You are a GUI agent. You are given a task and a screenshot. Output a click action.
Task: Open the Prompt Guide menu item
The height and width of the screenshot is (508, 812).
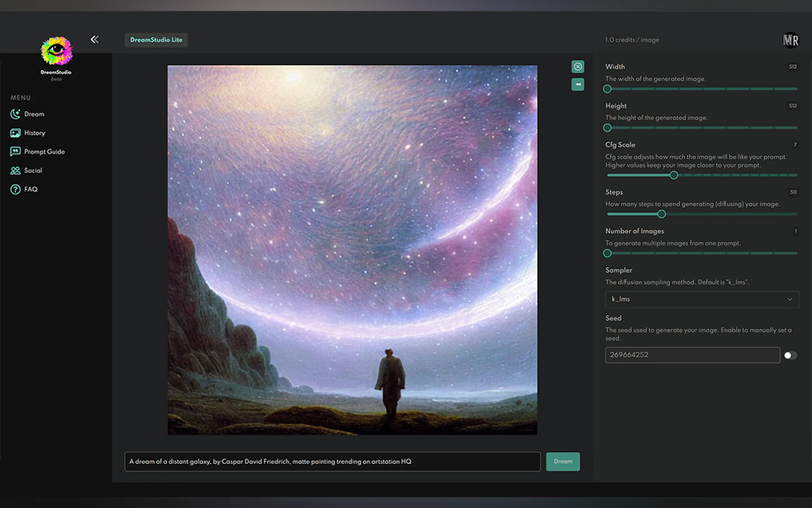coord(44,152)
